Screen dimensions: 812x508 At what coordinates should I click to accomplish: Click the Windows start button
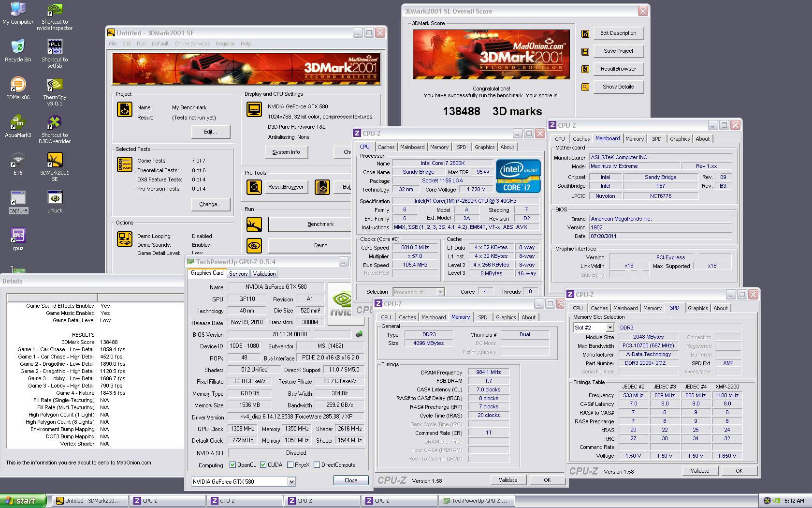pos(23,501)
